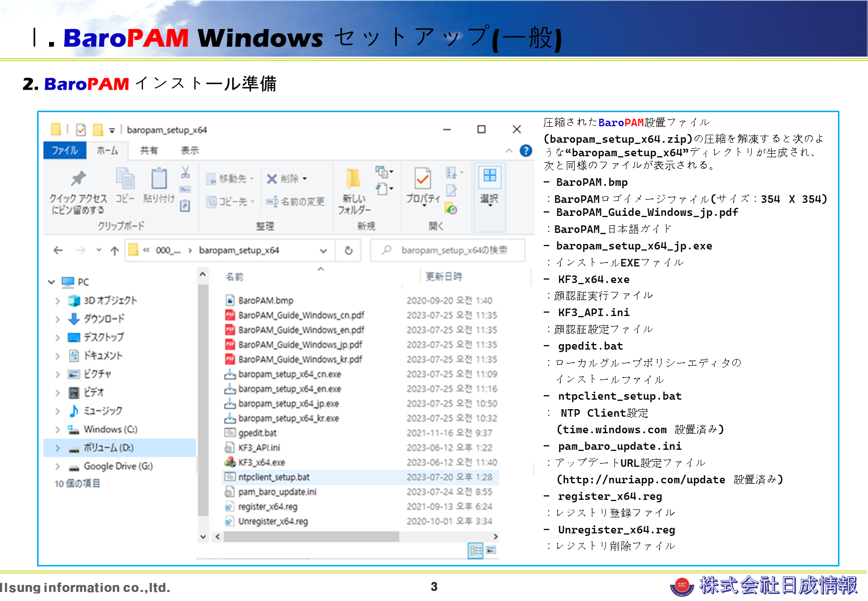The width and height of the screenshot is (868, 601).
Task: Click the blue Help question mark icon
Action: click(x=526, y=151)
